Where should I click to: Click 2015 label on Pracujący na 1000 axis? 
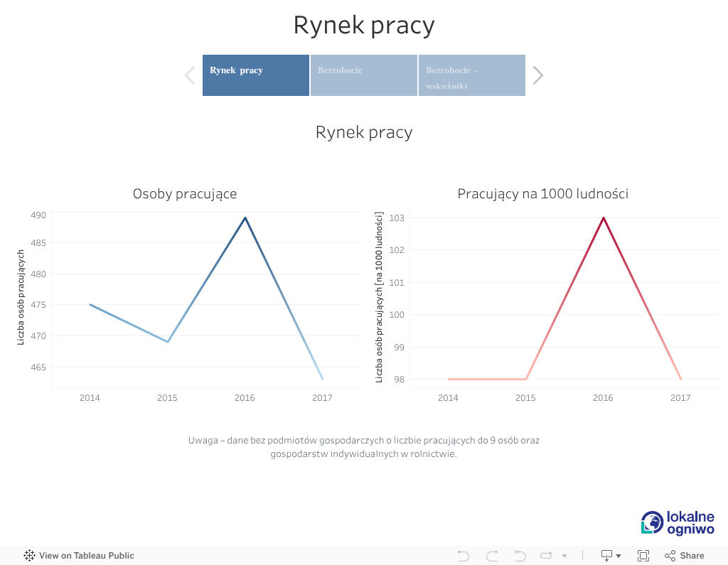pos(525,397)
